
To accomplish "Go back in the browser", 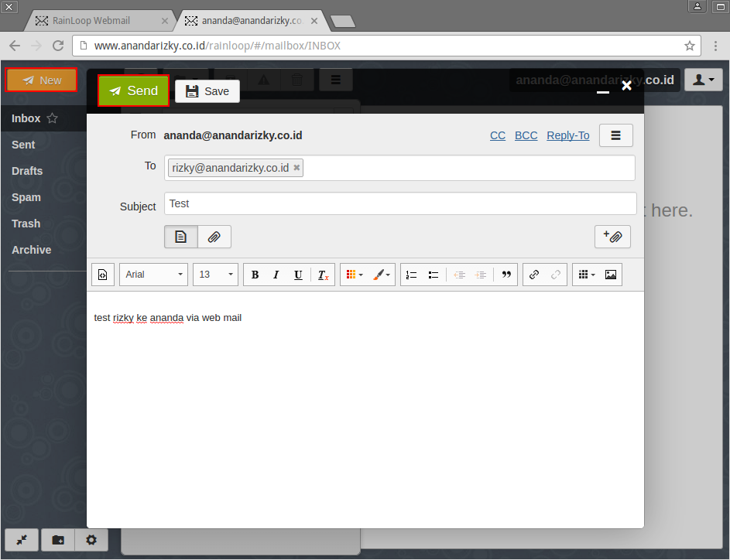I will coord(15,46).
